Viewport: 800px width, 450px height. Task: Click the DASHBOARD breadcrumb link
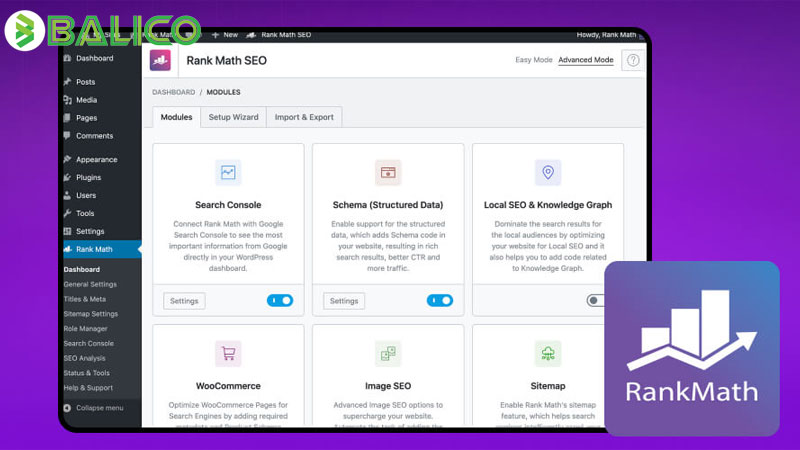[x=173, y=92]
